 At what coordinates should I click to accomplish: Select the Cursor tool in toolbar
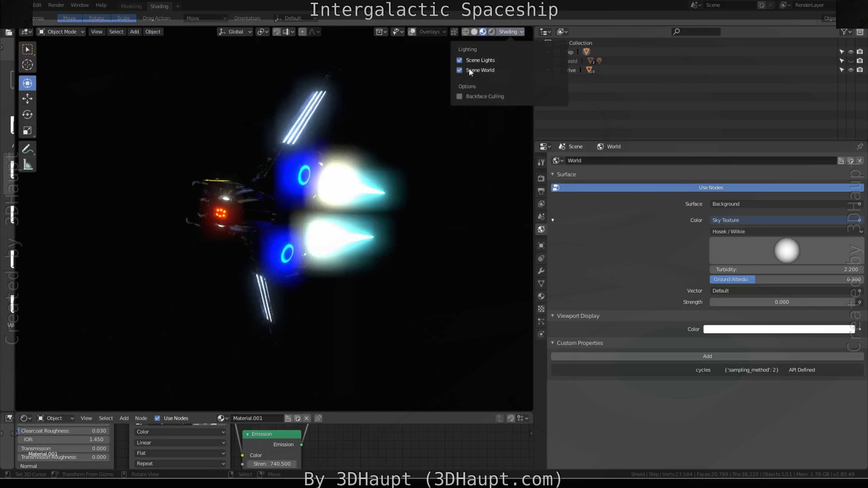point(27,65)
